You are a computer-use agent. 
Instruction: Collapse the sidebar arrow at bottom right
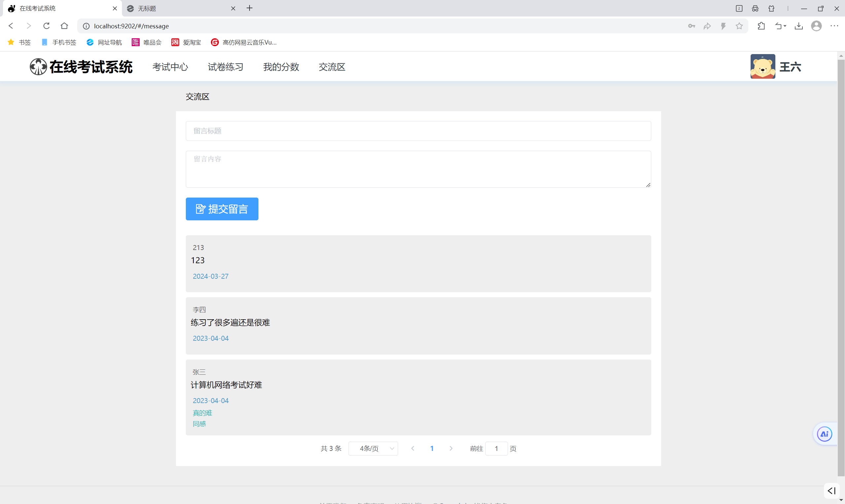click(831, 490)
